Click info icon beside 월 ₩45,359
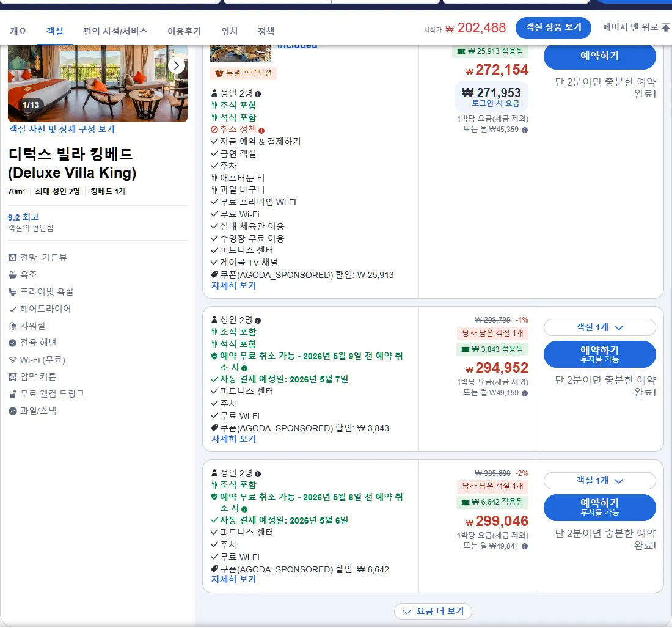 (x=525, y=130)
